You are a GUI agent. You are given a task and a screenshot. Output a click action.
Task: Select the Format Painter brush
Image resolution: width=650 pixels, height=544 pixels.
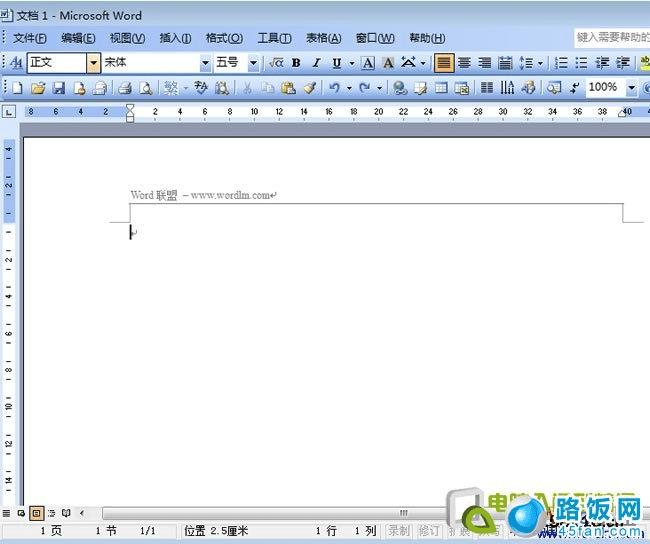[309, 88]
